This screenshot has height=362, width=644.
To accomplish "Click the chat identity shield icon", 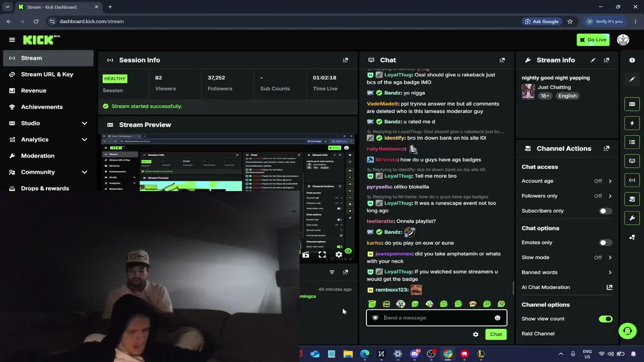I will (x=375, y=318).
